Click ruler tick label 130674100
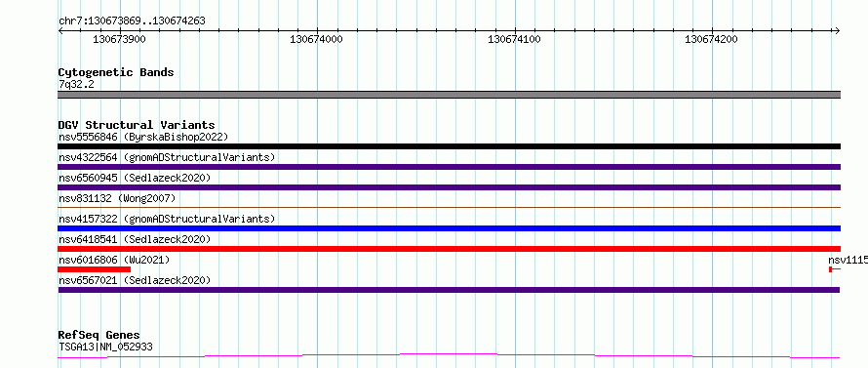 (x=515, y=39)
